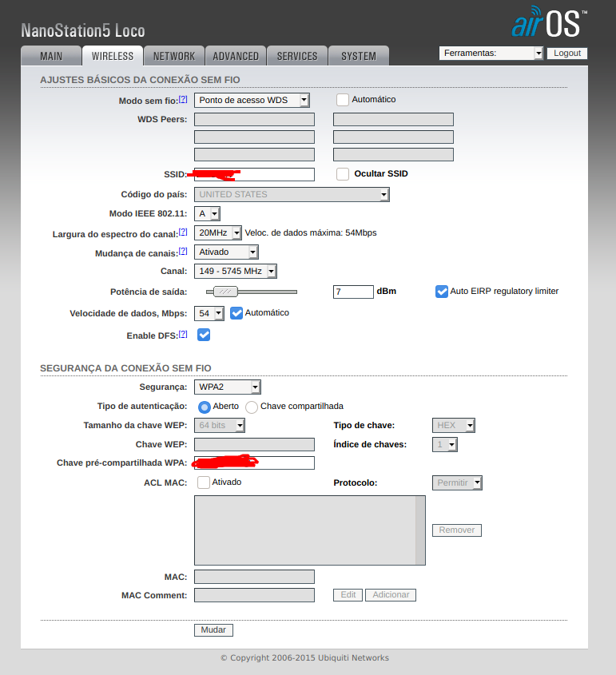The height and width of the screenshot is (675, 616).
Task: Open the Protocolo Permitir dropdown
Action: tap(457, 483)
